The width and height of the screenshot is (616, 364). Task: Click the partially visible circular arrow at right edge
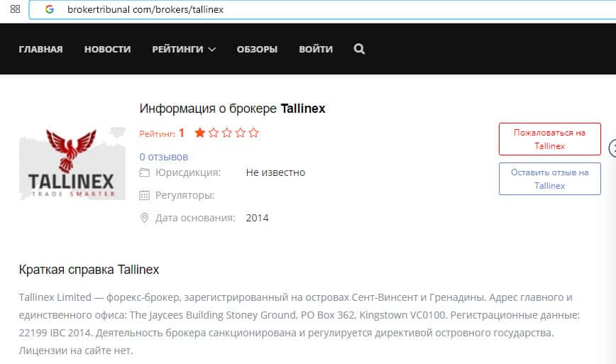(612, 148)
